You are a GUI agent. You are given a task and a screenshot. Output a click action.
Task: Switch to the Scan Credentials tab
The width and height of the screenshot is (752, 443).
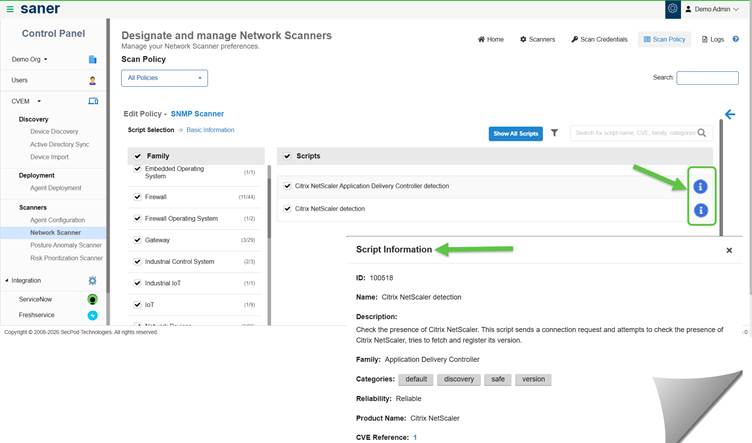(x=599, y=39)
